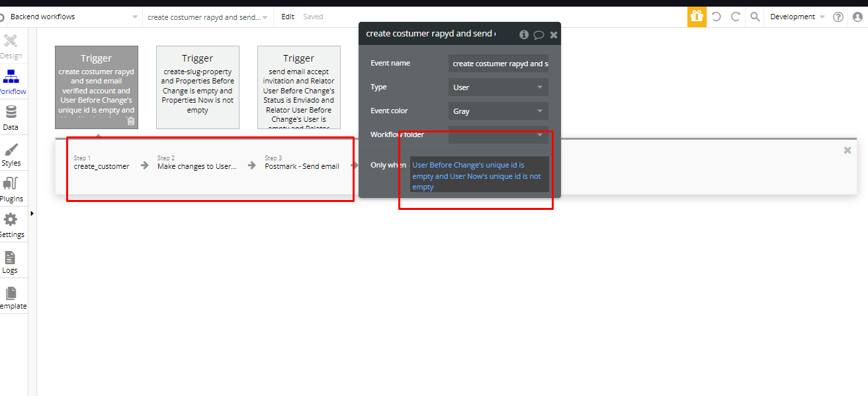Viewport: 868px width, 396px height.
Task: Click the orange gift icon
Action: click(697, 17)
